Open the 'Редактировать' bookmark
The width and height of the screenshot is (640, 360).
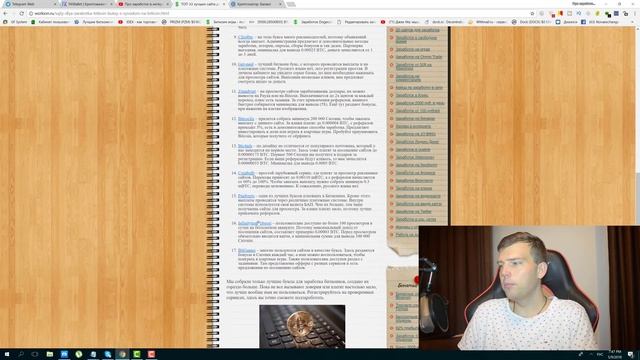[357, 22]
